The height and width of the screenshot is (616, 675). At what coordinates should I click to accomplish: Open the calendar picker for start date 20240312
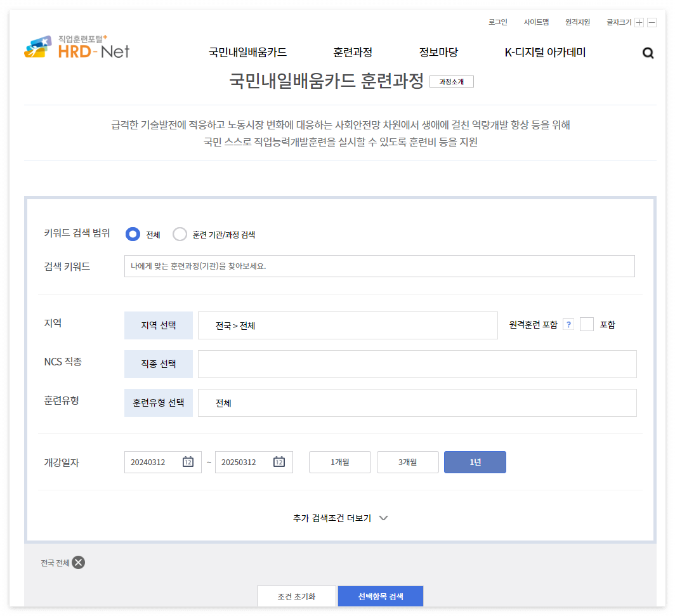click(187, 462)
